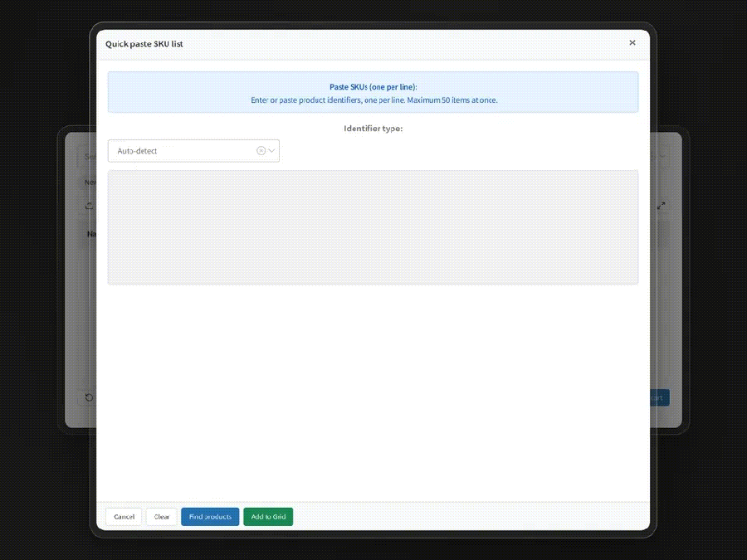Click the 'Quick paste SKU list' title
747x560 pixels.
[144, 44]
